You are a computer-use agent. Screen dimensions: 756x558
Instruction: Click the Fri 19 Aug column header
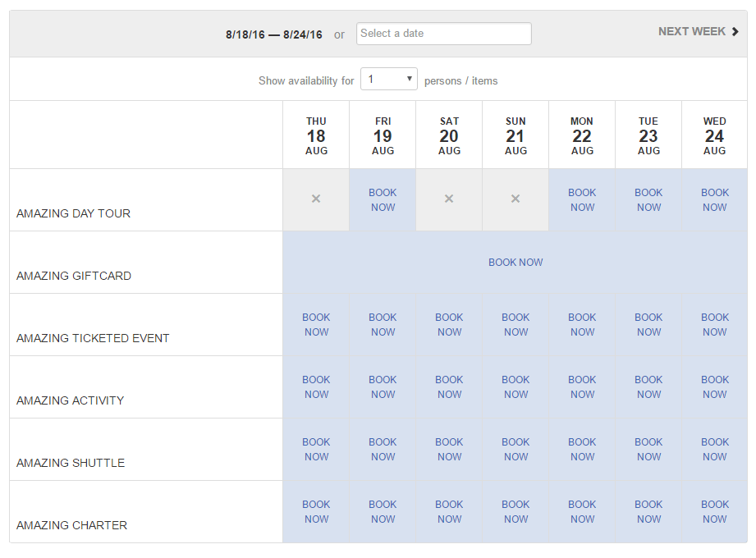383,136
